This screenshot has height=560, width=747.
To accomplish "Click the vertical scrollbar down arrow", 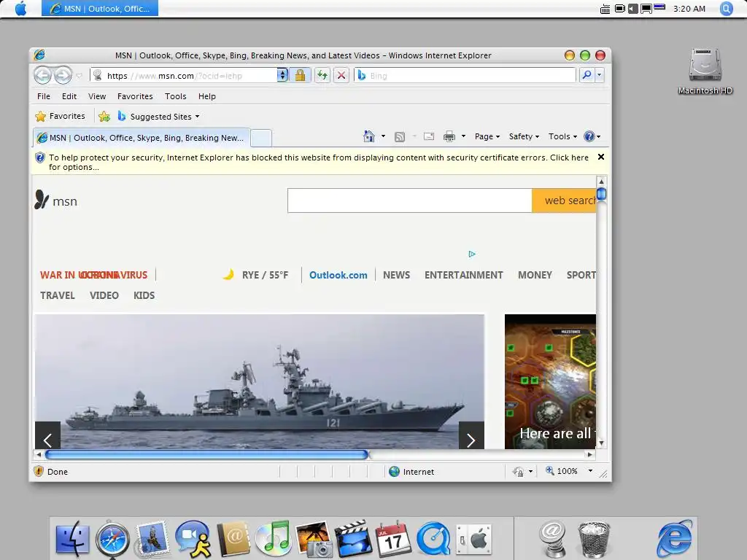I will pos(601,443).
